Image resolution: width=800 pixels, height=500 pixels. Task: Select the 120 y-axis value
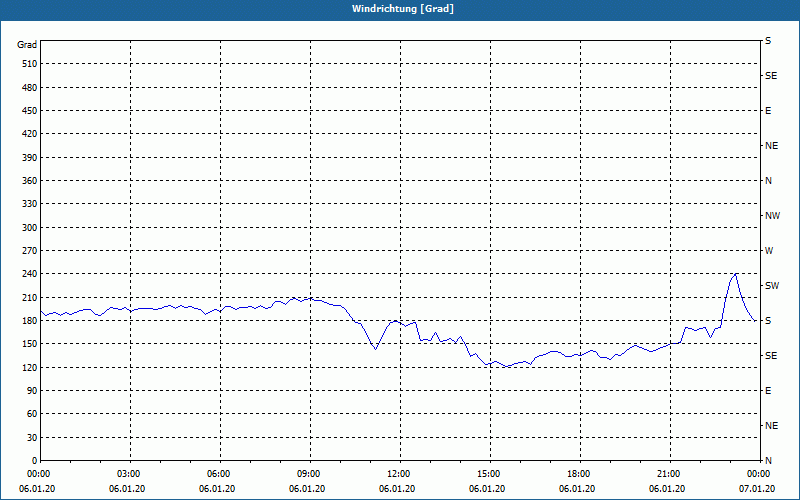(30, 367)
